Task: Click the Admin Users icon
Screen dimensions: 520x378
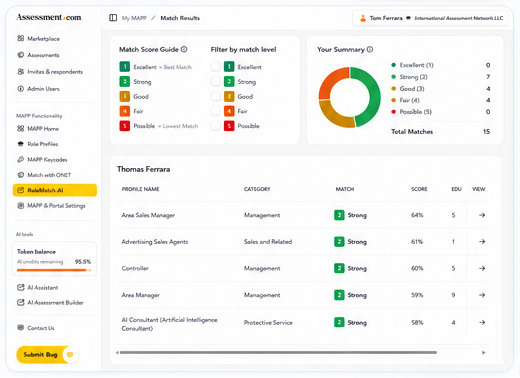Action: pyautogui.click(x=21, y=89)
